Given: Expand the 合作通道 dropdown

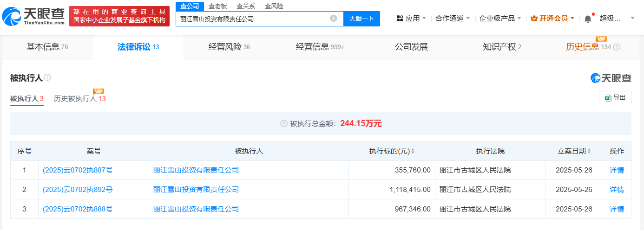Looking at the screenshot, I should click(453, 19).
